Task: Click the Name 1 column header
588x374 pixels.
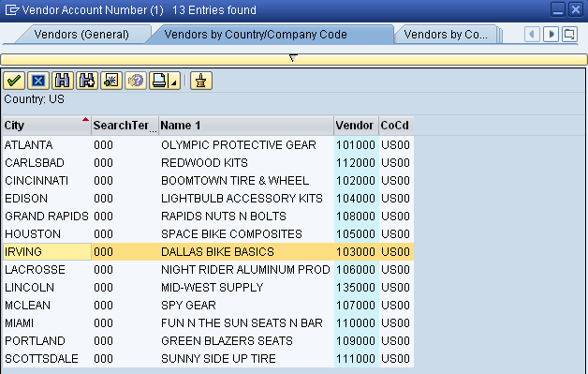Action: pos(246,126)
